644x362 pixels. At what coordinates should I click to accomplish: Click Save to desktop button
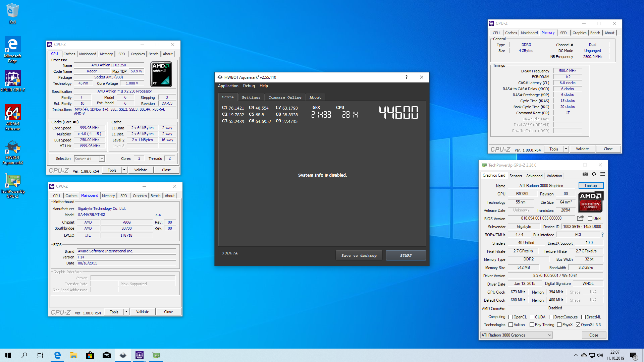(x=359, y=255)
